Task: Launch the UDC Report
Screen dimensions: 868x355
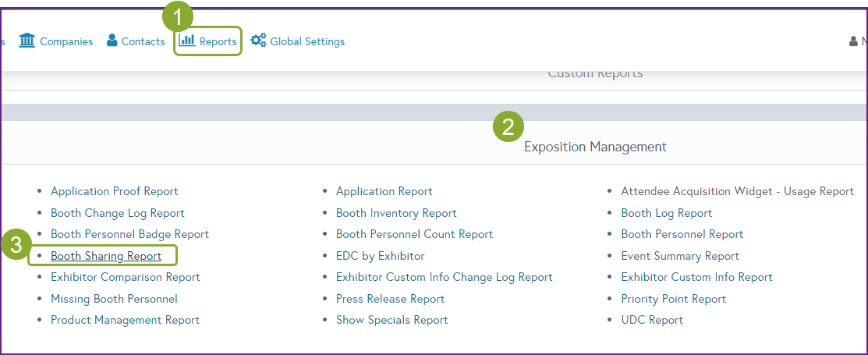Action: click(651, 320)
